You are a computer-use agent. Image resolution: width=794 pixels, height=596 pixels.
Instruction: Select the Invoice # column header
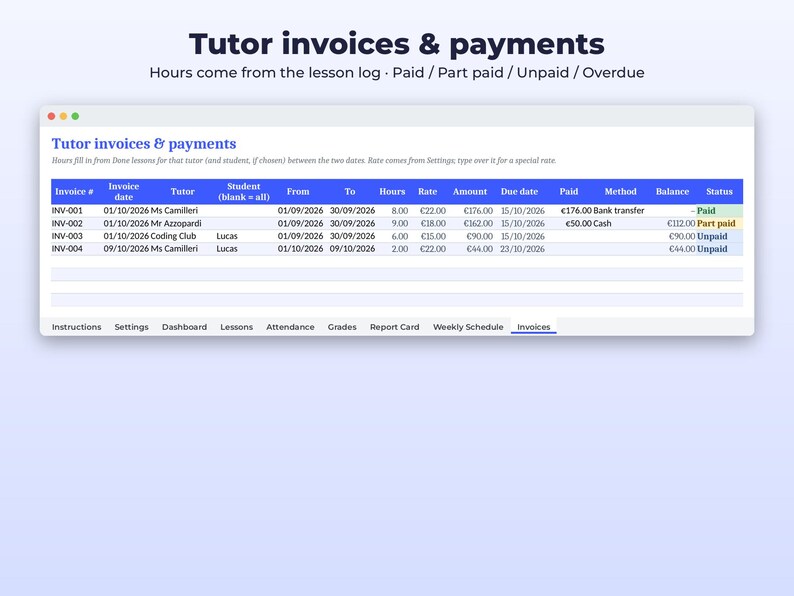click(x=74, y=191)
